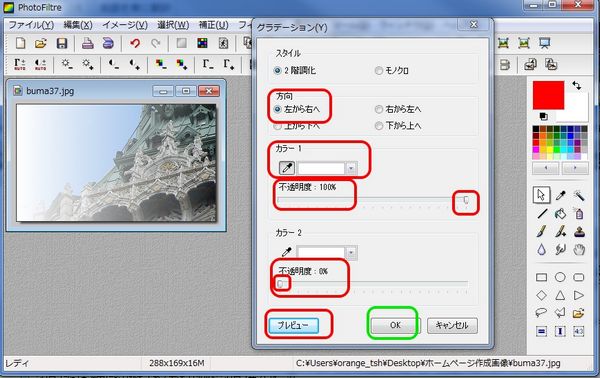Click the Brightness minus icon
Image resolution: width=600 pixels, height=378 pixels.
click(67, 64)
